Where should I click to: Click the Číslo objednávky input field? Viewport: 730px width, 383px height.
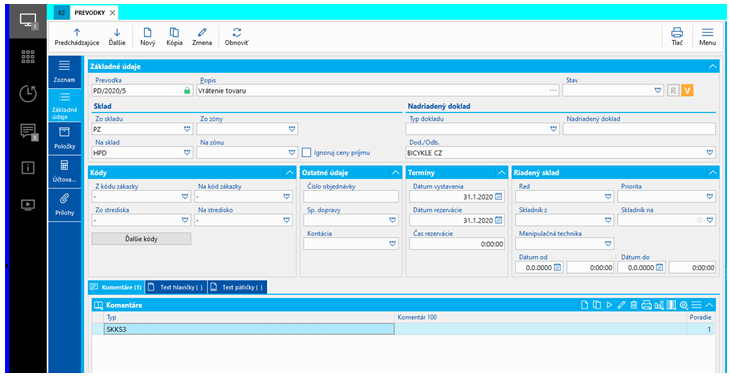tap(351, 197)
